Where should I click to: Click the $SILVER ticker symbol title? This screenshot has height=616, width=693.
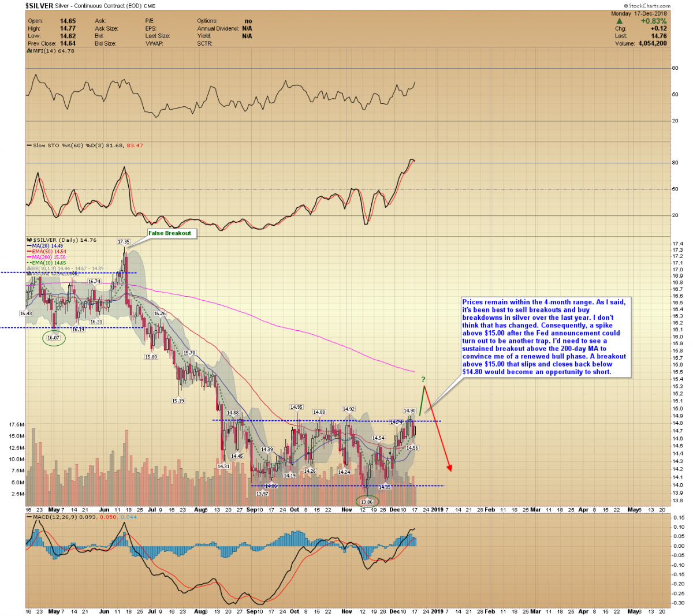(39, 6)
